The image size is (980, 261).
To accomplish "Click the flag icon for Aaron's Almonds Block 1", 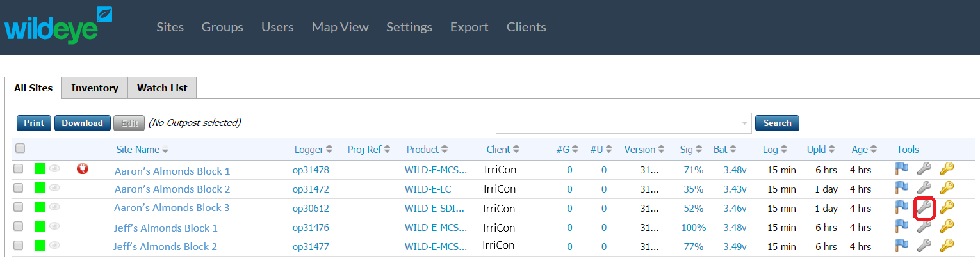I will click(x=902, y=169).
